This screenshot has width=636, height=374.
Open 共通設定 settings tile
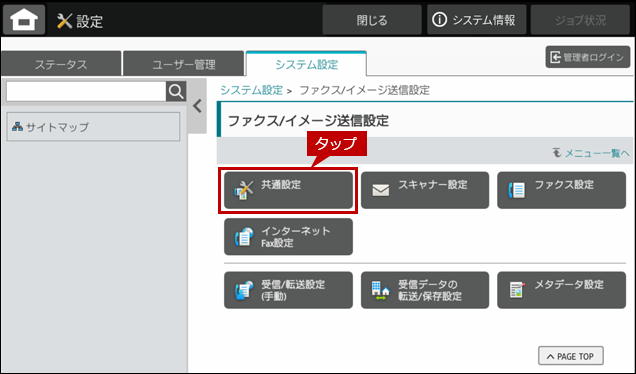(288, 190)
